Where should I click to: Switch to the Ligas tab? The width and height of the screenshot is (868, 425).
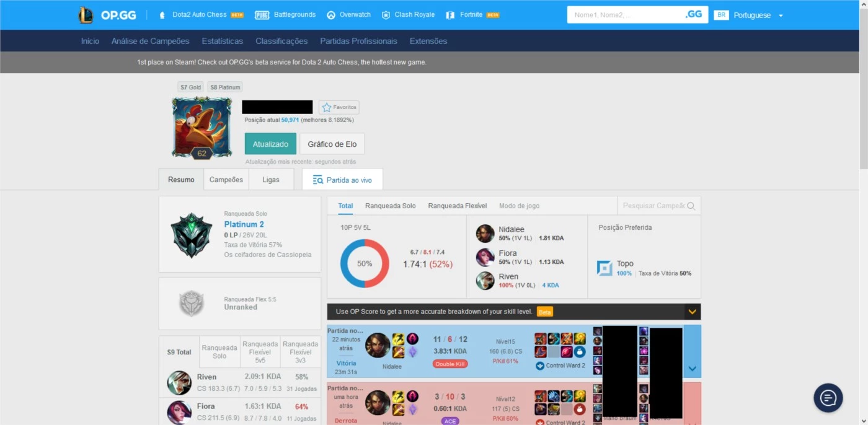coord(271,180)
